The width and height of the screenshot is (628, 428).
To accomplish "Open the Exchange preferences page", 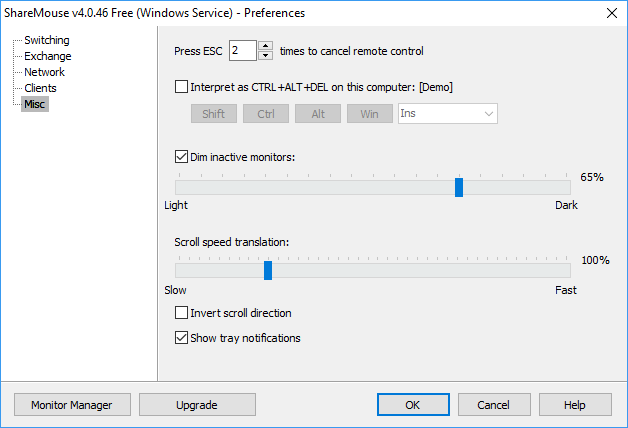I will tap(47, 56).
